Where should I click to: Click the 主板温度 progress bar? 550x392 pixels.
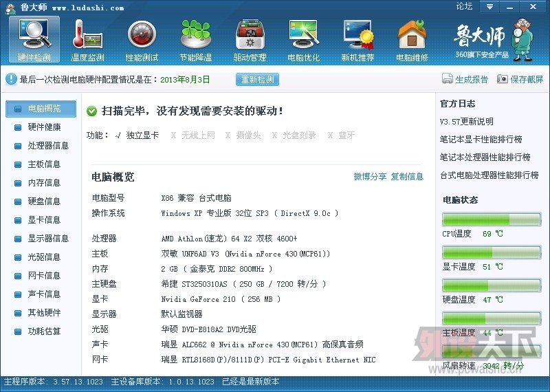[492, 318]
